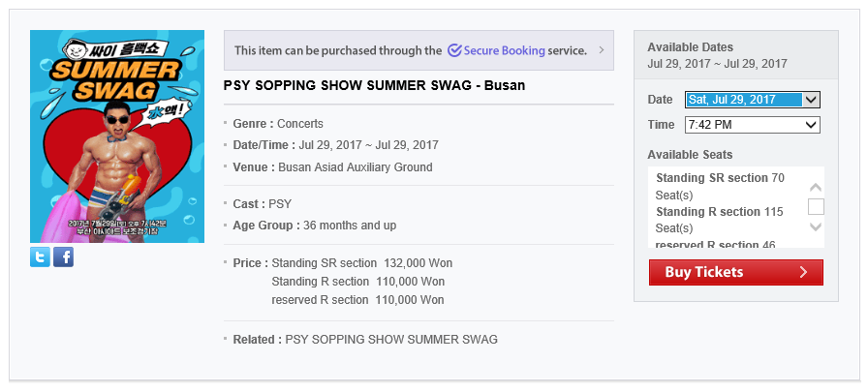The image size is (868, 392).
Task: Click the Secure Booking checkmark icon
Action: (x=454, y=50)
